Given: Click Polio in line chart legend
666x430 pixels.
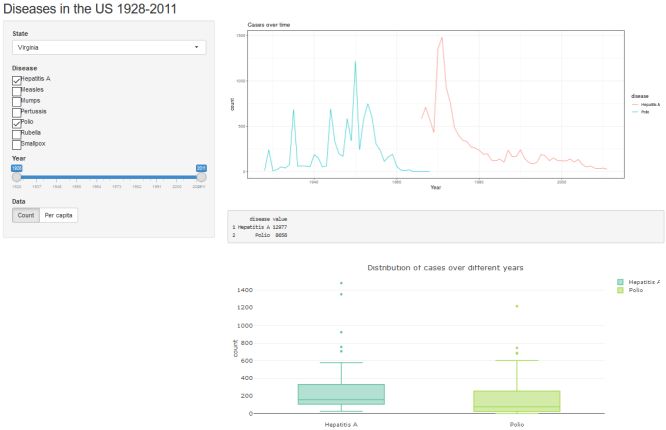Looking at the screenshot, I should coord(641,112).
